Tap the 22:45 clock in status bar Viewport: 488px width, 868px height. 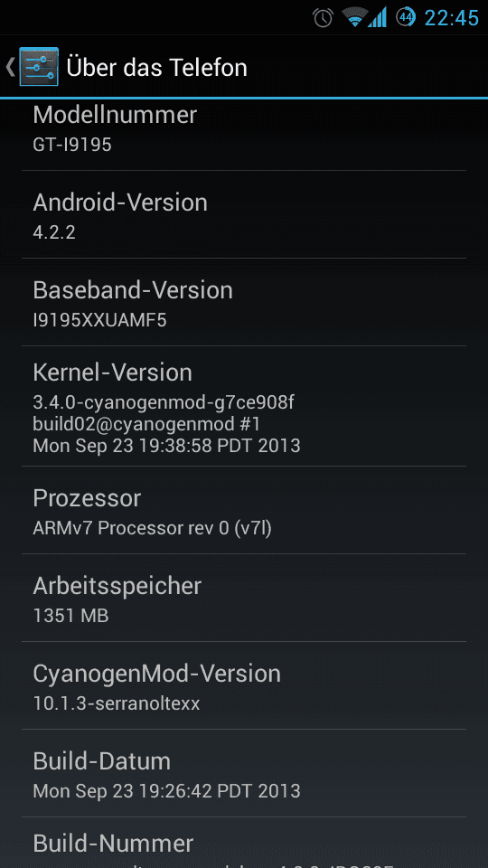pyautogui.click(x=452, y=18)
